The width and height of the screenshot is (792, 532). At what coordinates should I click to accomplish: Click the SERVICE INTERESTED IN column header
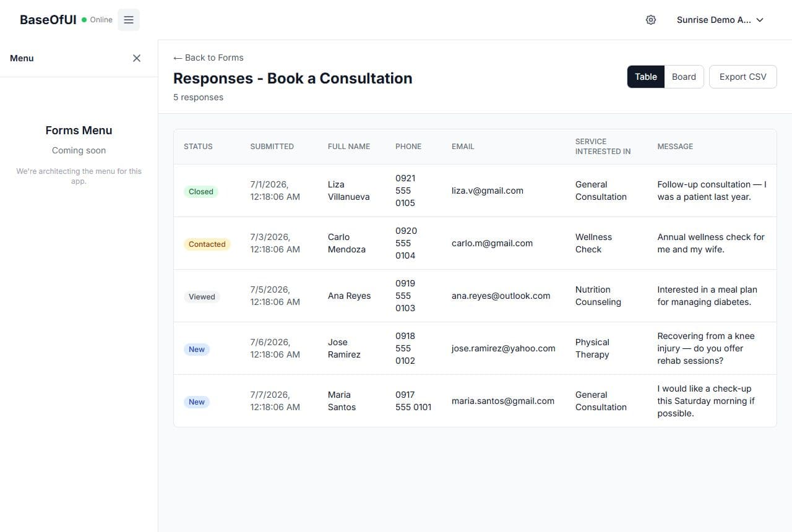[603, 147]
